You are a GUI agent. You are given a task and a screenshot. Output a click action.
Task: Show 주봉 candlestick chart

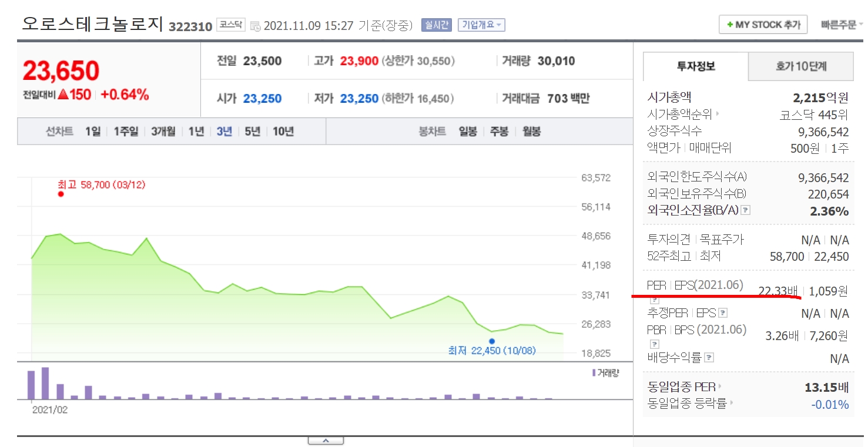(500, 132)
